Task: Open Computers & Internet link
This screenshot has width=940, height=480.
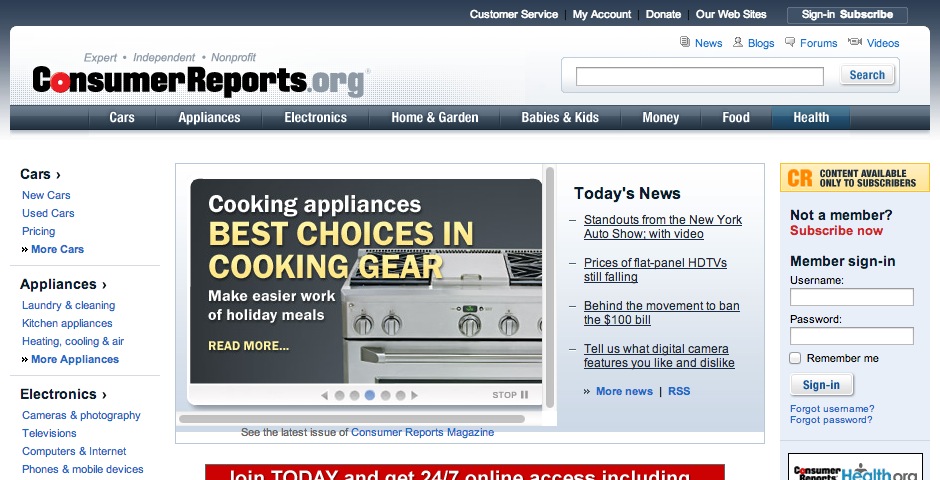Action: click(74, 451)
